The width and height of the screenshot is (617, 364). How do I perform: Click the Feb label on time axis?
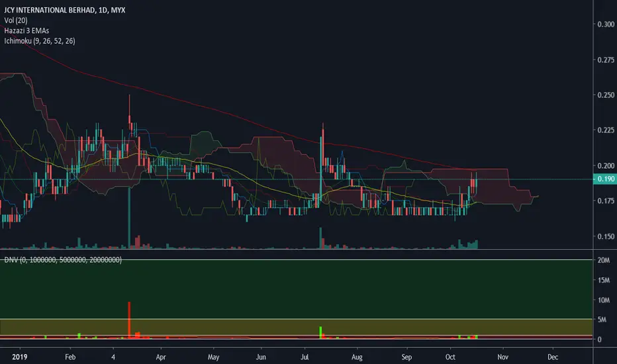[x=70, y=357]
